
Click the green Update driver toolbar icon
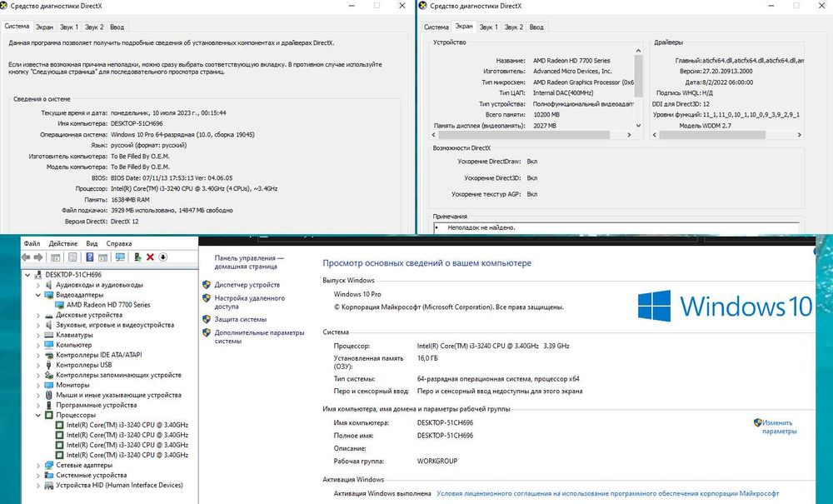click(137, 257)
